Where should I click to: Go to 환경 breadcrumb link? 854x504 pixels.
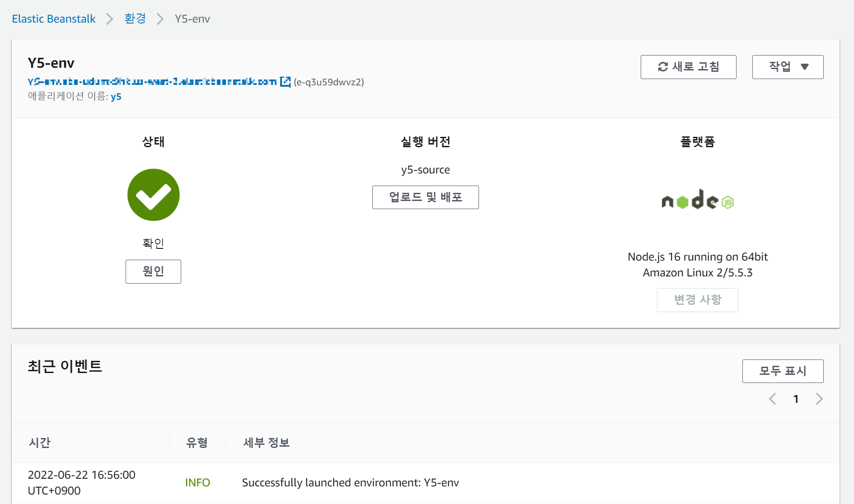(x=135, y=19)
